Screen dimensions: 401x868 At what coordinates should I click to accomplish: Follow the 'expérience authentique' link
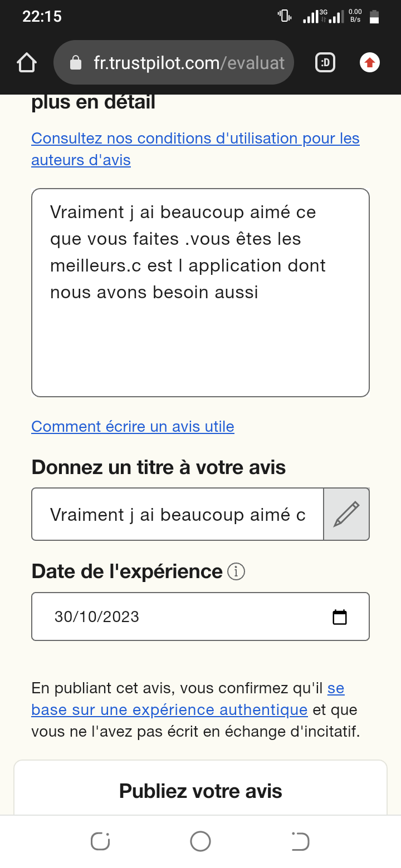point(169,710)
